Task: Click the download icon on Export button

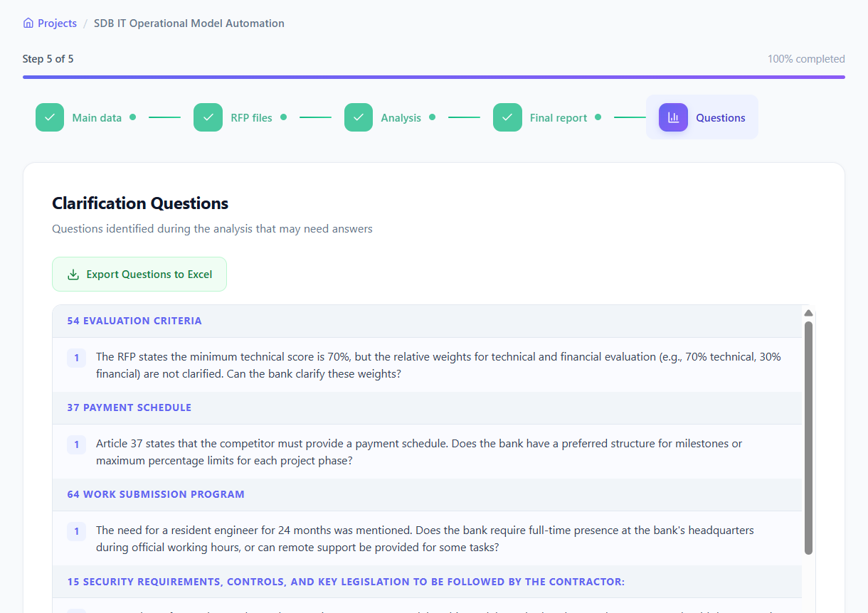Action: 73,274
